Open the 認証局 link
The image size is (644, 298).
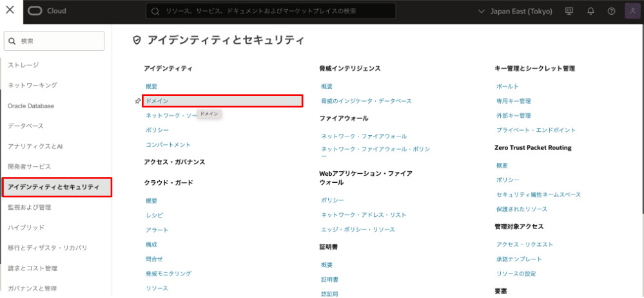tap(330, 293)
